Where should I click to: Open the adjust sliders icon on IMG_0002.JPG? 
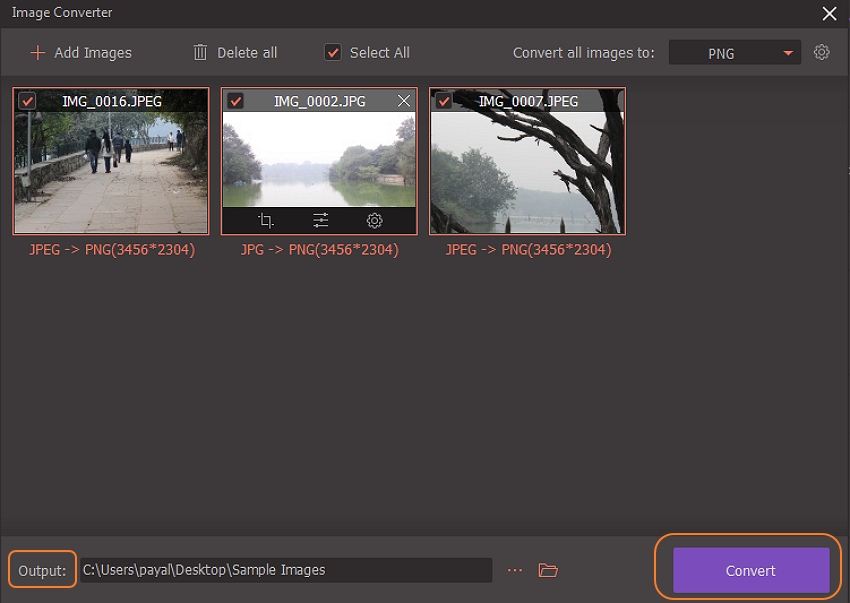[320, 221]
